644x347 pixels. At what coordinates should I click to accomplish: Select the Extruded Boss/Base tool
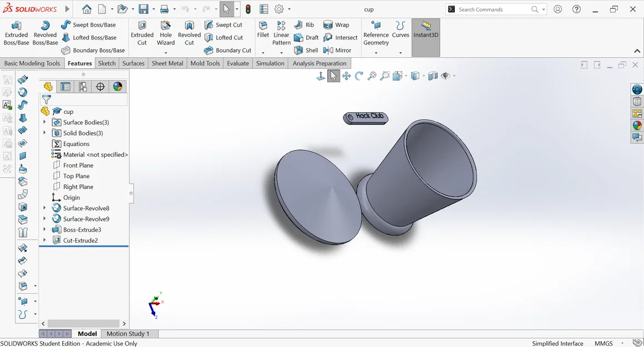pyautogui.click(x=16, y=33)
